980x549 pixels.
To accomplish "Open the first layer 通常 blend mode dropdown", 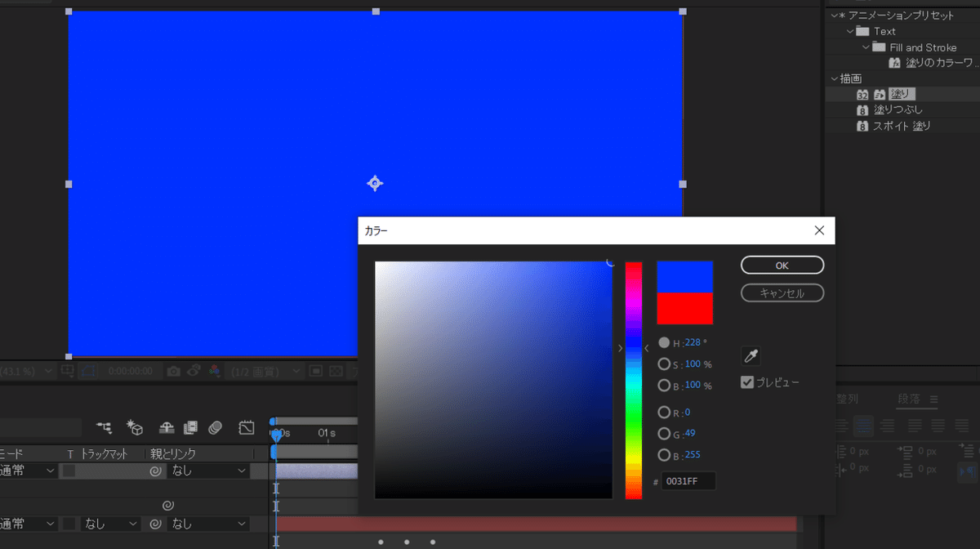I will click(28, 471).
